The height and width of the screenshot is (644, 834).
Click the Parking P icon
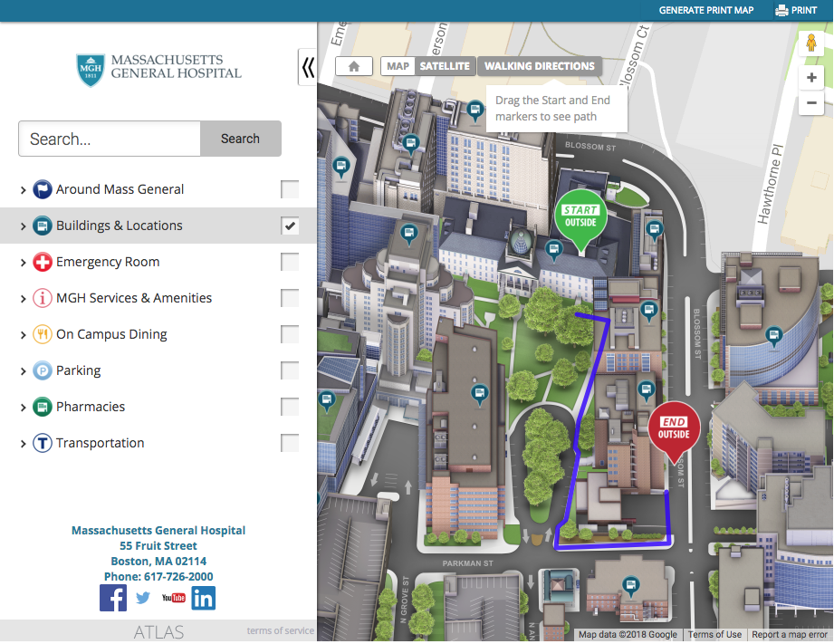click(x=43, y=370)
